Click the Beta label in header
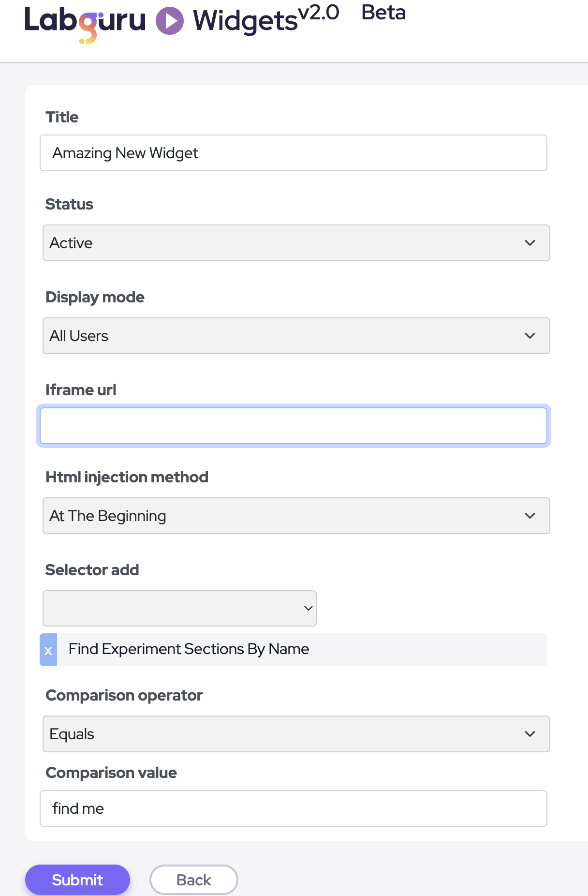This screenshot has width=588, height=896. tap(383, 13)
